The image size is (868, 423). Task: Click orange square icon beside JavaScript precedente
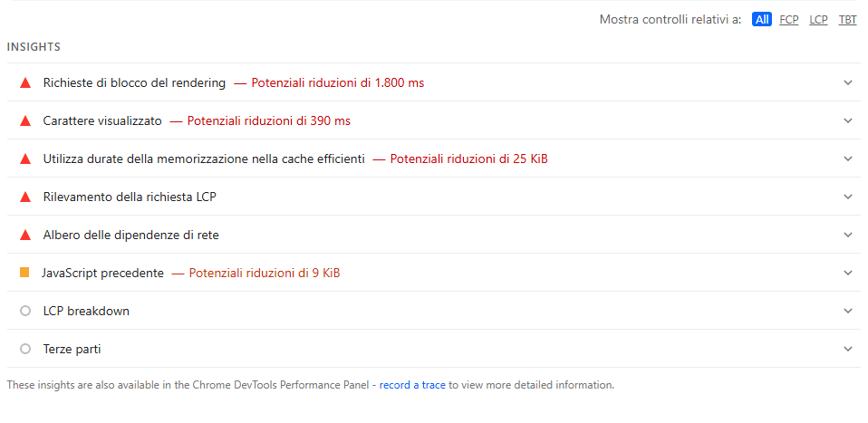24,273
